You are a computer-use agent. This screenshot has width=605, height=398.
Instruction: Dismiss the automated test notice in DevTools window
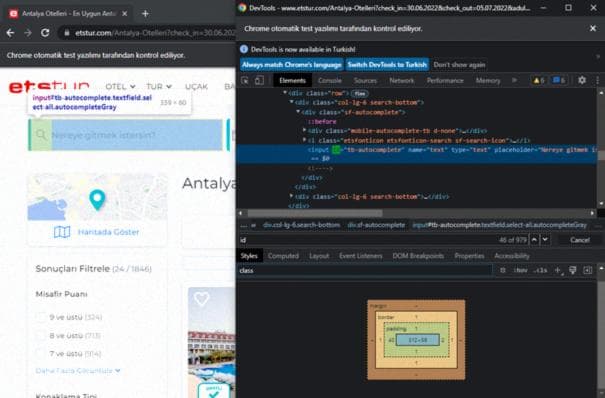(x=593, y=28)
